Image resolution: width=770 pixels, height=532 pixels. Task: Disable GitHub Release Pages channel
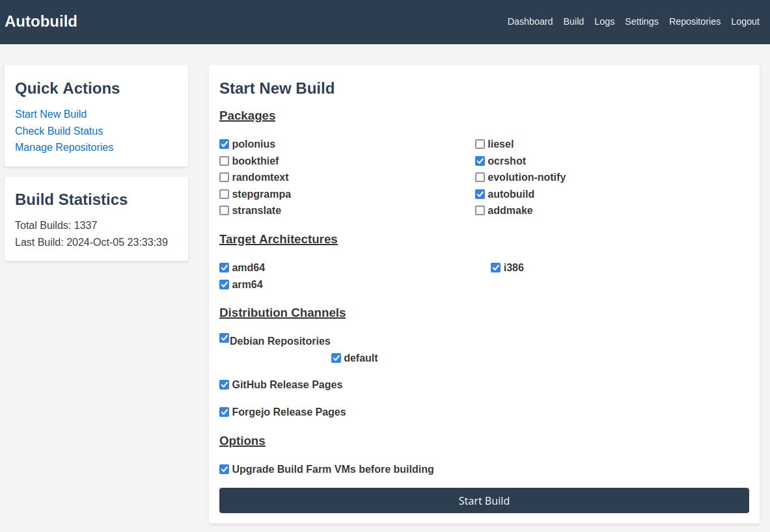click(x=224, y=385)
